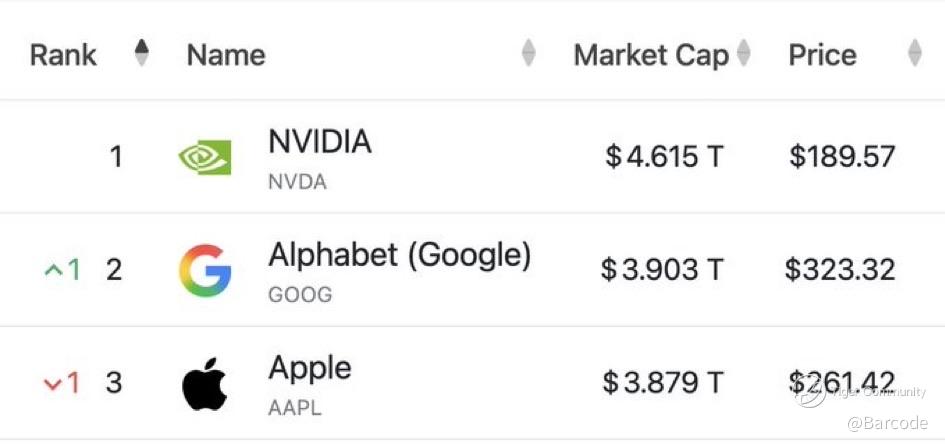Click the Price column header text
The height and width of the screenshot is (444, 945).
(822, 55)
